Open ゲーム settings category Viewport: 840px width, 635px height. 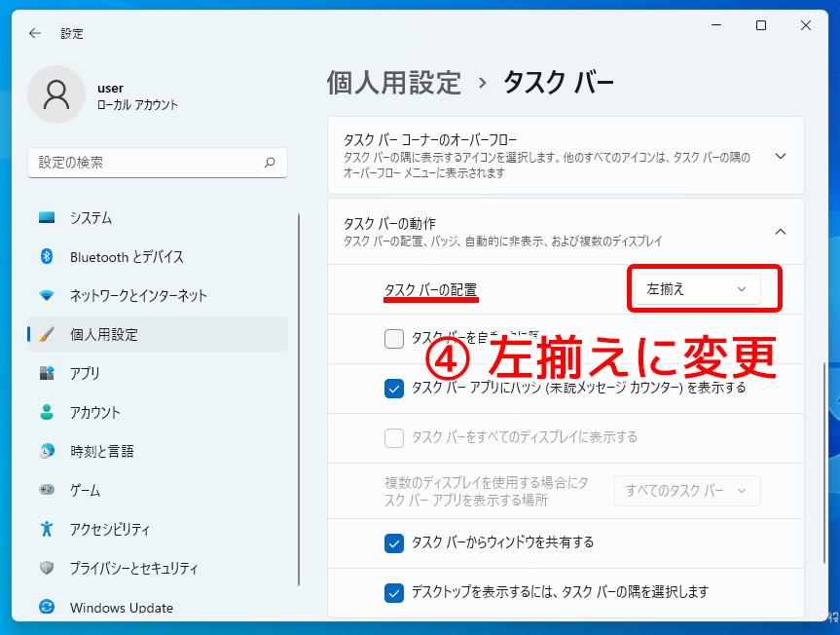(158, 490)
